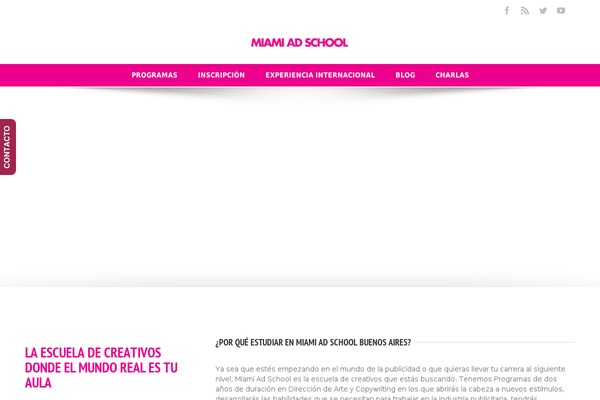Open the RSS feed icon
600x400 pixels.
pos(525,11)
